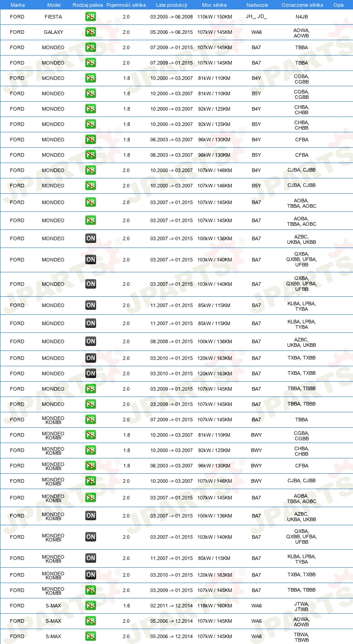This screenshot has width=353, height=644.
Task: Click diesel ON icon in MONDEO 08.2008 row
Action: 90,341
